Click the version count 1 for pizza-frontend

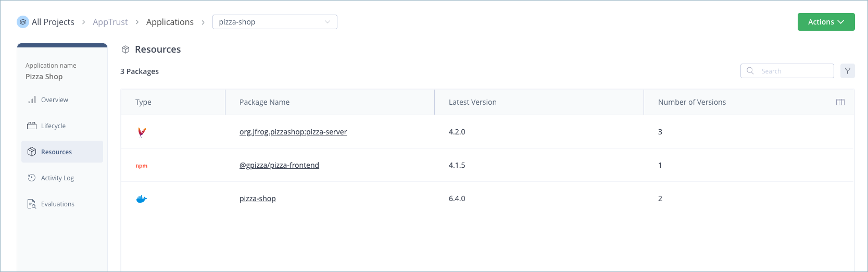[660, 165]
